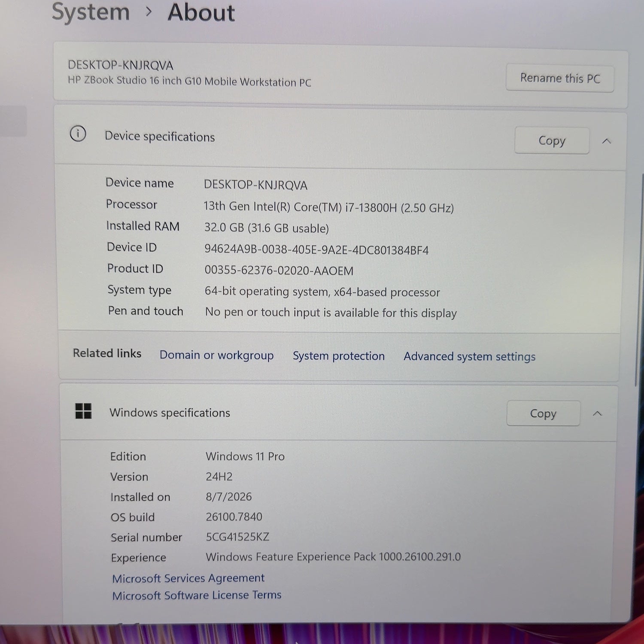Image resolution: width=644 pixels, height=644 pixels.
Task: Click the Windows specifications section title
Action: [x=170, y=413]
